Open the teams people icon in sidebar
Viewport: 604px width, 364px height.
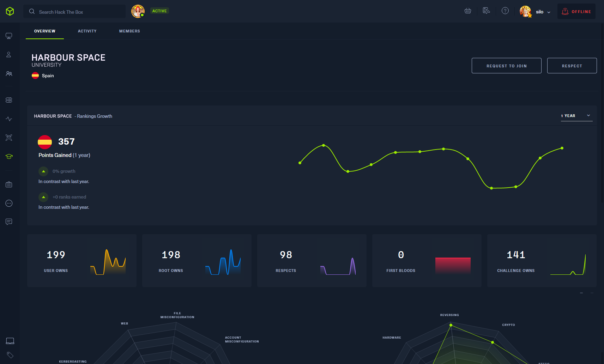click(x=9, y=74)
